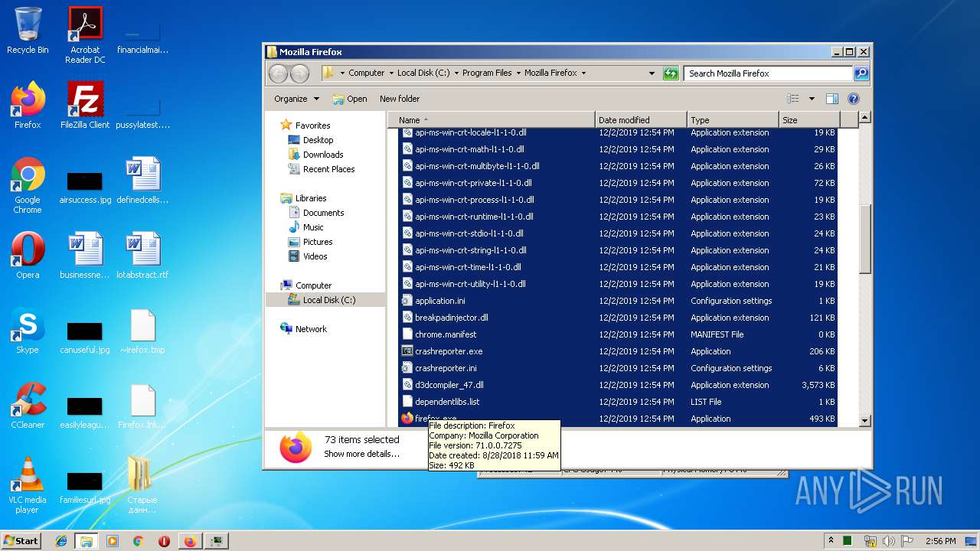Image resolution: width=980 pixels, height=551 pixels.
Task: Select Documents library in sidebar
Action: 323,213
